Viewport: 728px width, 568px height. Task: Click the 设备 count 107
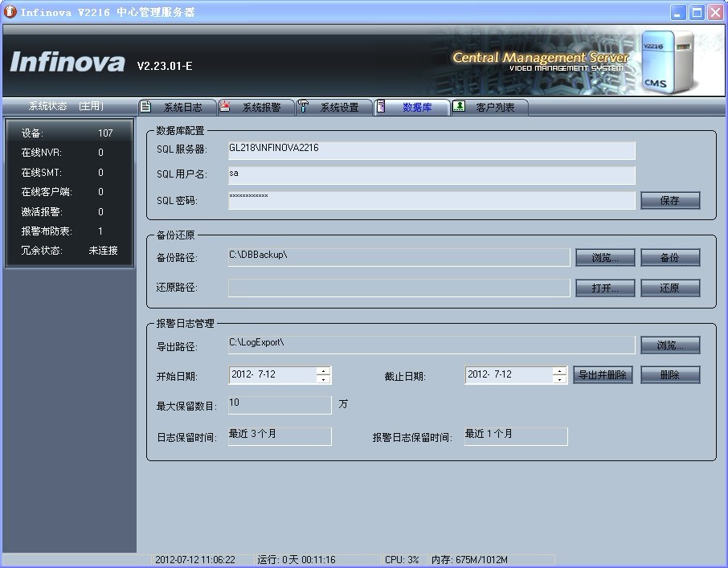click(105, 133)
